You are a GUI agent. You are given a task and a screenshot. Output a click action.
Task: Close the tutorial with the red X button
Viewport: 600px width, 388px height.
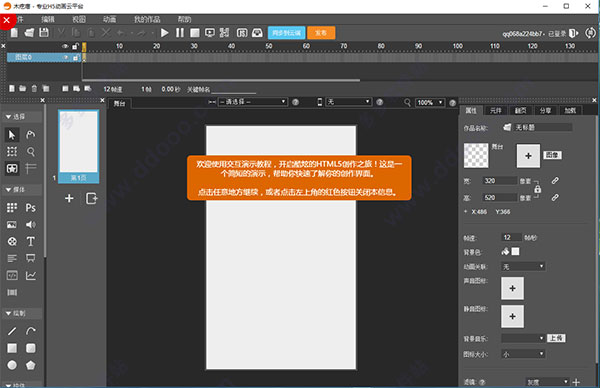point(7,20)
